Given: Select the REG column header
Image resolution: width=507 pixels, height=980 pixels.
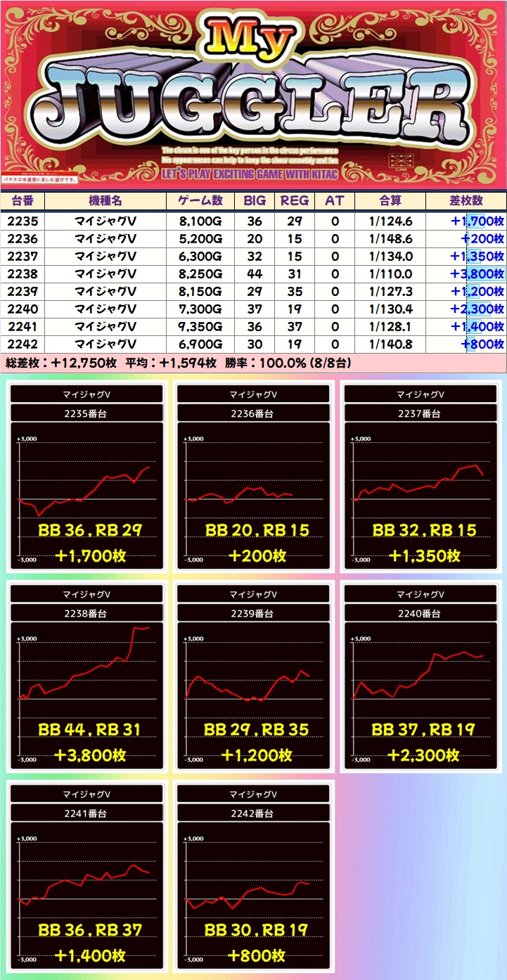Looking at the screenshot, I should point(295,200).
